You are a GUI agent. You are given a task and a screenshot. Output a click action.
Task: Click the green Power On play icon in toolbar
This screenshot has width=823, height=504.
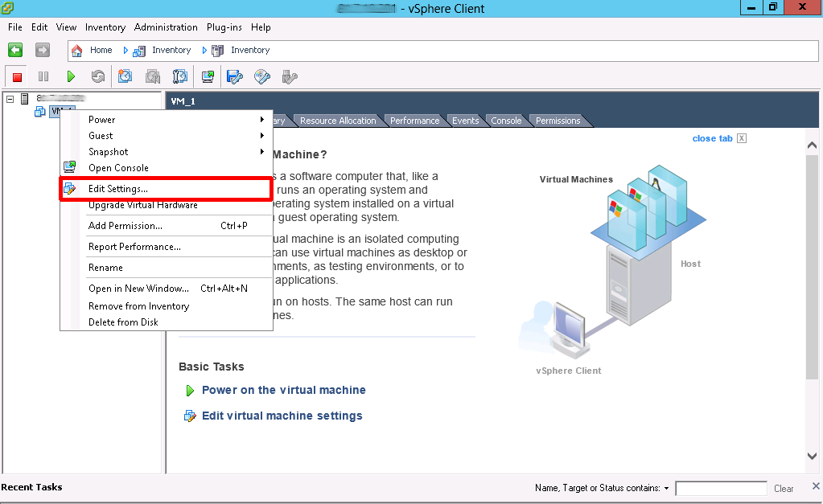[x=71, y=77]
